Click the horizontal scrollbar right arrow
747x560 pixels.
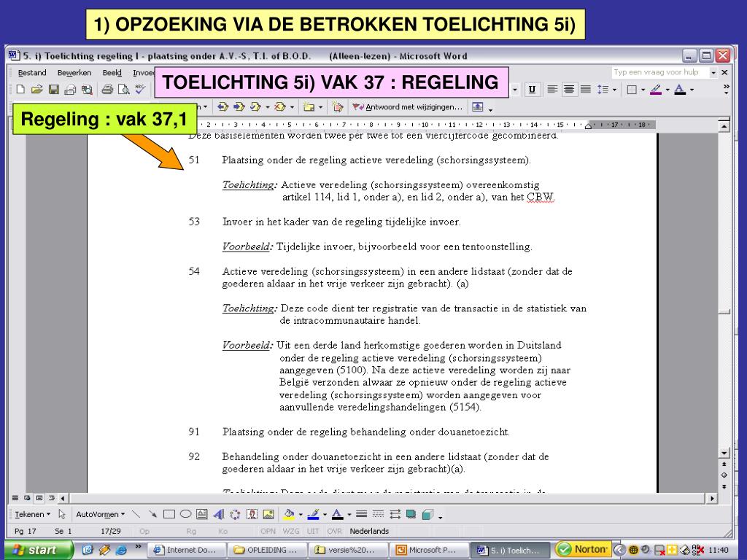[x=712, y=499]
